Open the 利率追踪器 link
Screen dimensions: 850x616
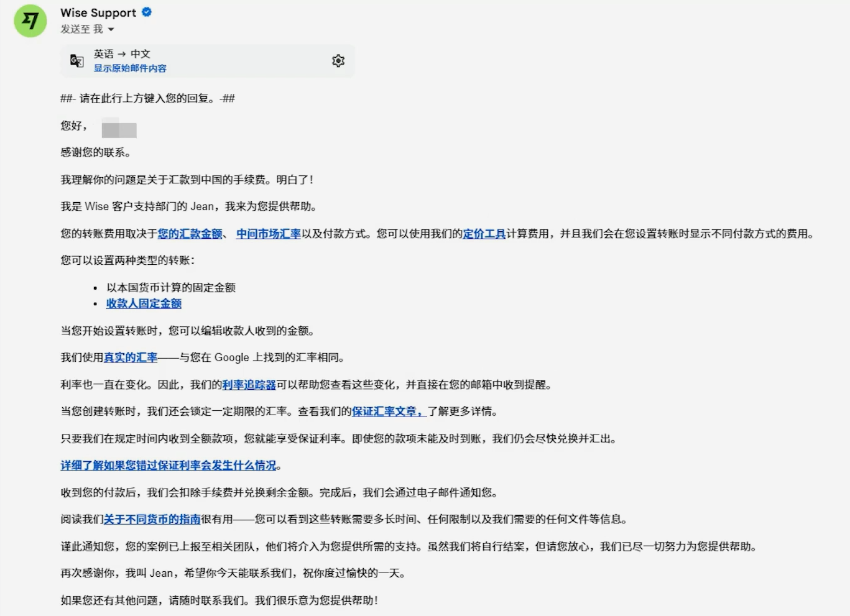[249, 385]
